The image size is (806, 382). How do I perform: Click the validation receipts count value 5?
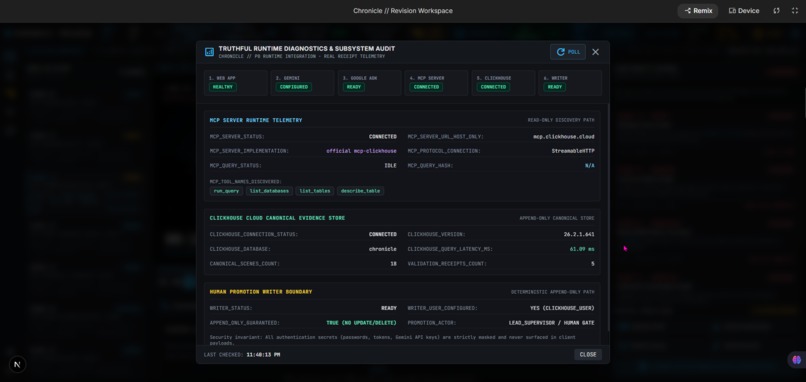[593, 264]
